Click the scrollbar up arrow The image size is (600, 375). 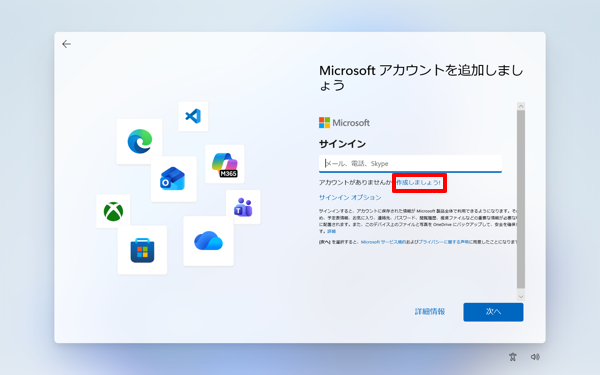pos(521,106)
